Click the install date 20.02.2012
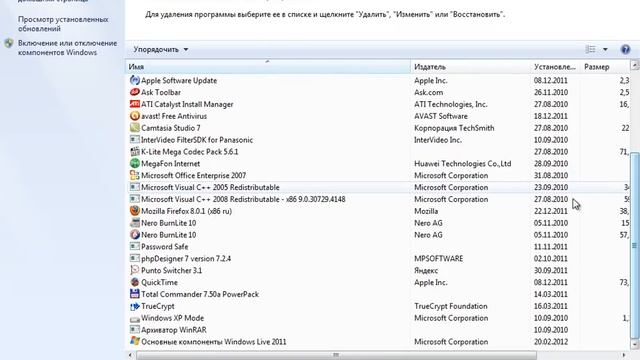Viewport: 640px width, 360px height. tap(551, 342)
